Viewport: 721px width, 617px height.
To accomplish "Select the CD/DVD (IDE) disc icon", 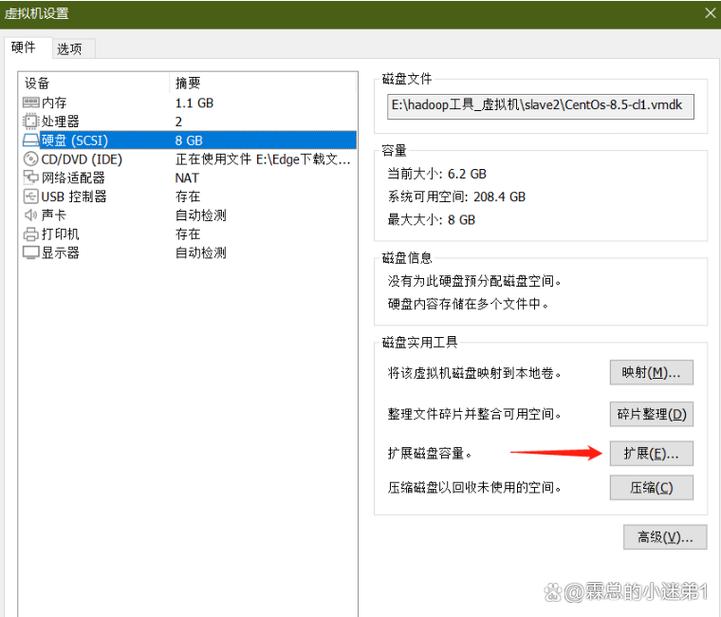I will click(31, 159).
